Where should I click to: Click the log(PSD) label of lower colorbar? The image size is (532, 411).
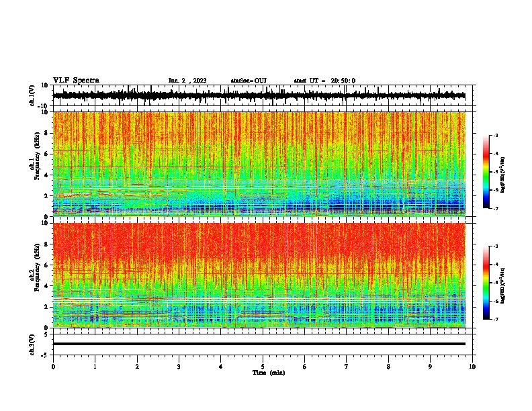click(504, 285)
